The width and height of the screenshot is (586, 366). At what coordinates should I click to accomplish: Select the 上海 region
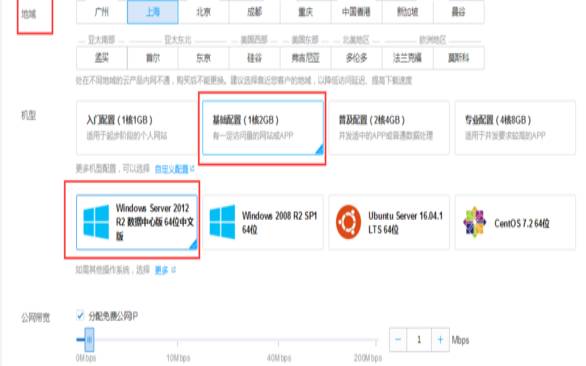click(152, 12)
